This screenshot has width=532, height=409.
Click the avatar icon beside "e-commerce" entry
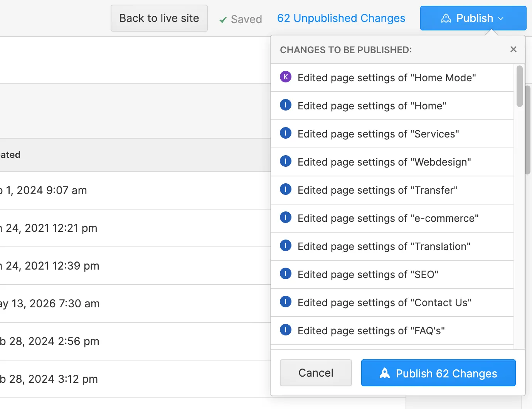click(x=286, y=217)
